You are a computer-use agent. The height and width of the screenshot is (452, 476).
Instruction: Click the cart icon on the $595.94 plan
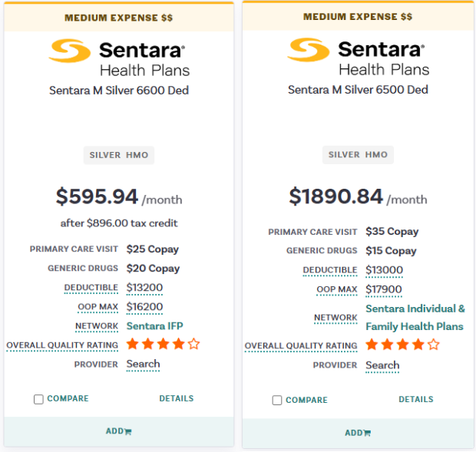click(x=128, y=432)
